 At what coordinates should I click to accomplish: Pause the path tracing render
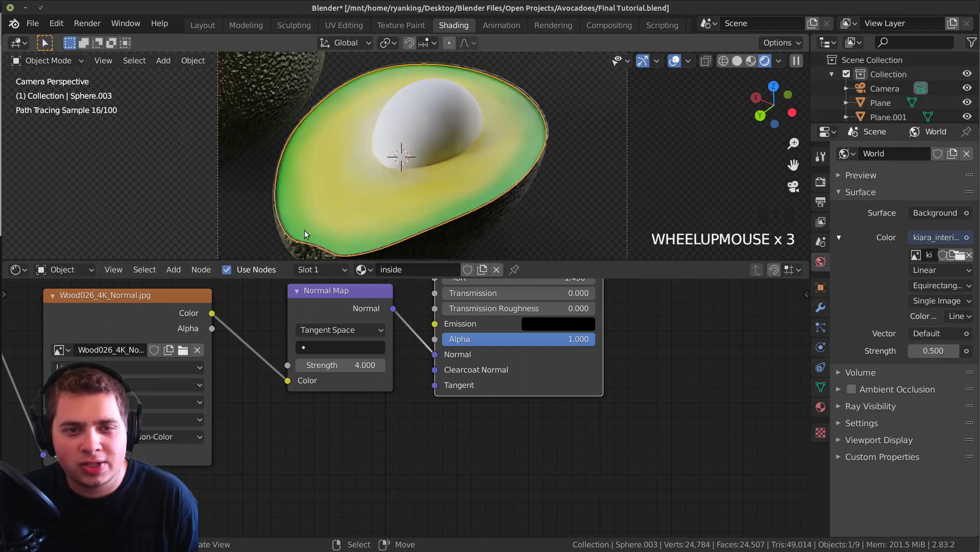(x=797, y=60)
